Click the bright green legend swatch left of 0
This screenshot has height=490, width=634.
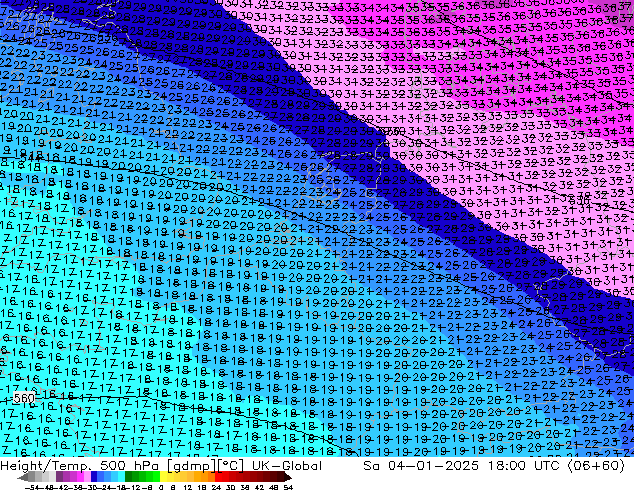[156, 477]
